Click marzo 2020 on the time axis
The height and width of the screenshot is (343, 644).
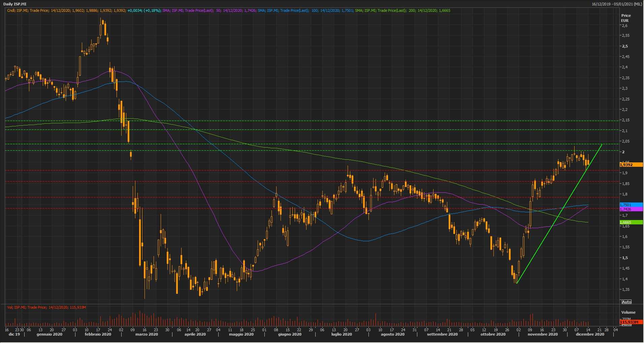pyautogui.click(x=147, y=334)
